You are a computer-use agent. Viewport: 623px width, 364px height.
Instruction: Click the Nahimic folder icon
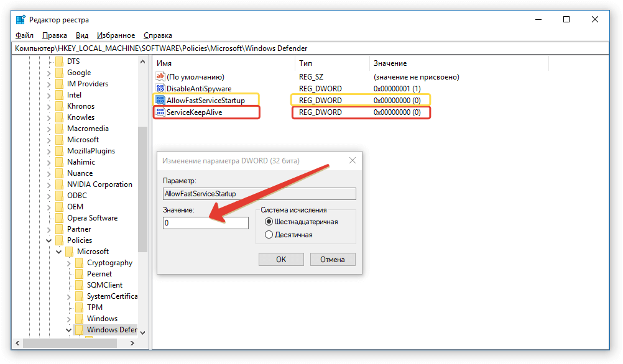[59, 162]
